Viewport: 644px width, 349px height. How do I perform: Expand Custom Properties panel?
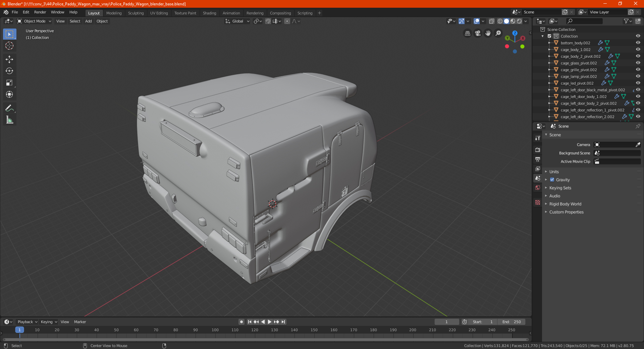(566, 212)
